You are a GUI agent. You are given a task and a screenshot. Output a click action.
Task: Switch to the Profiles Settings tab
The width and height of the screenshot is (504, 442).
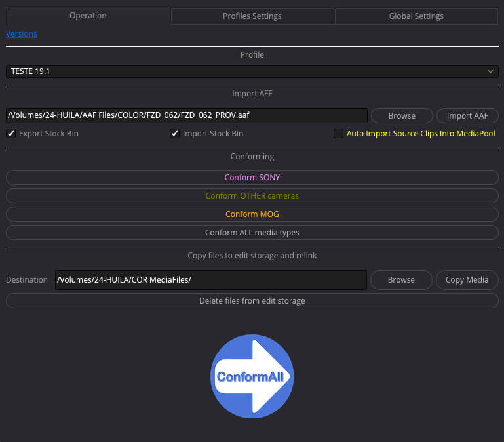click(x=252, y=16)
